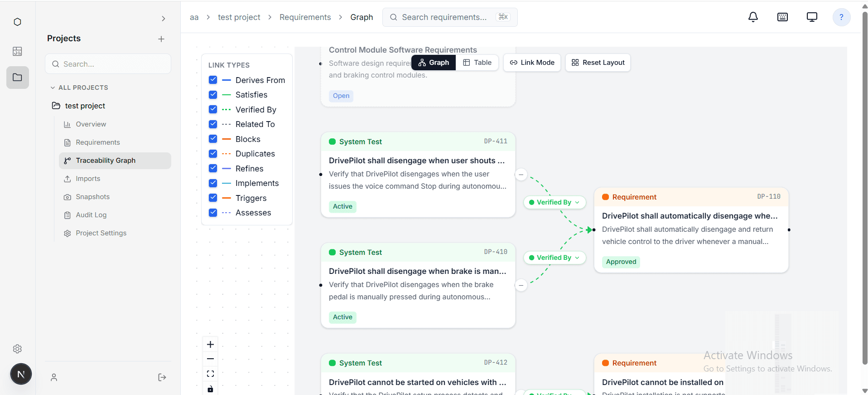Open settings gear icon in left rail
The image size is (868, 395).
tap(17, 349)
